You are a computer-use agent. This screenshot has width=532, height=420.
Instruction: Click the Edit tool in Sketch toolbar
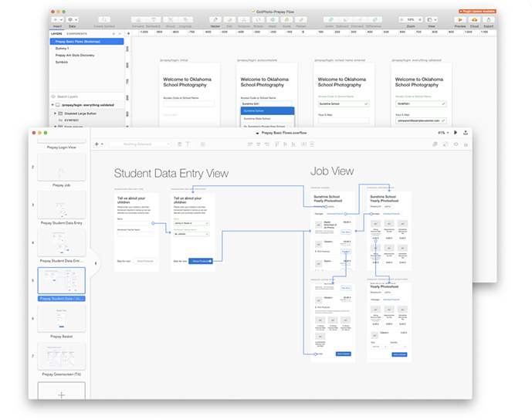click(229, 19)
